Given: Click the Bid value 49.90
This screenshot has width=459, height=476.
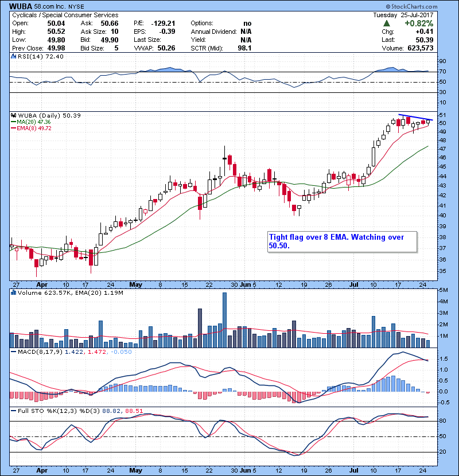Looking at the screenshot, I should point(110,40).
